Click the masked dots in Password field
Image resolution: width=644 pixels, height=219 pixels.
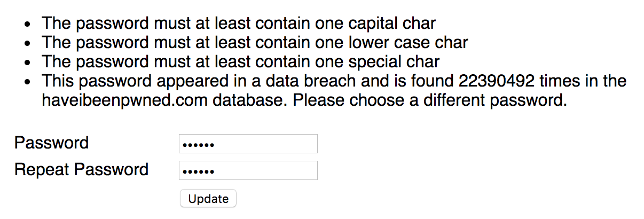pyautogui.click(x=198, y=144)
